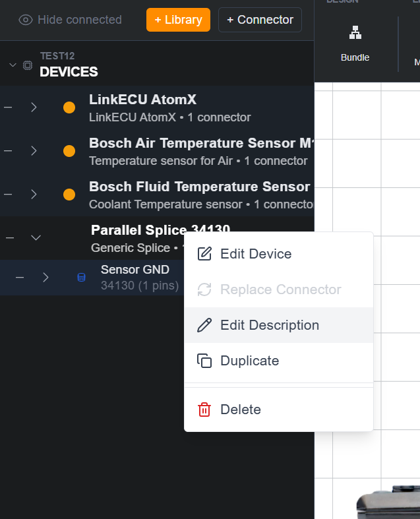This screenshot has height=519, width=420.
Task: Click the orange dot for LinkECU AtomX
Action: pyautogui.click(x=69, y=107)
